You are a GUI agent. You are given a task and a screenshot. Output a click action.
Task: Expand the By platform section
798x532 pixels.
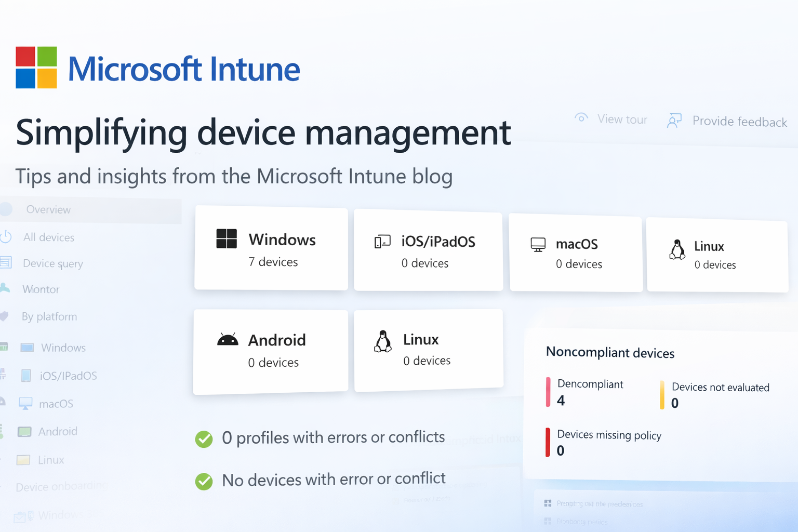click(x=49, y=316)
